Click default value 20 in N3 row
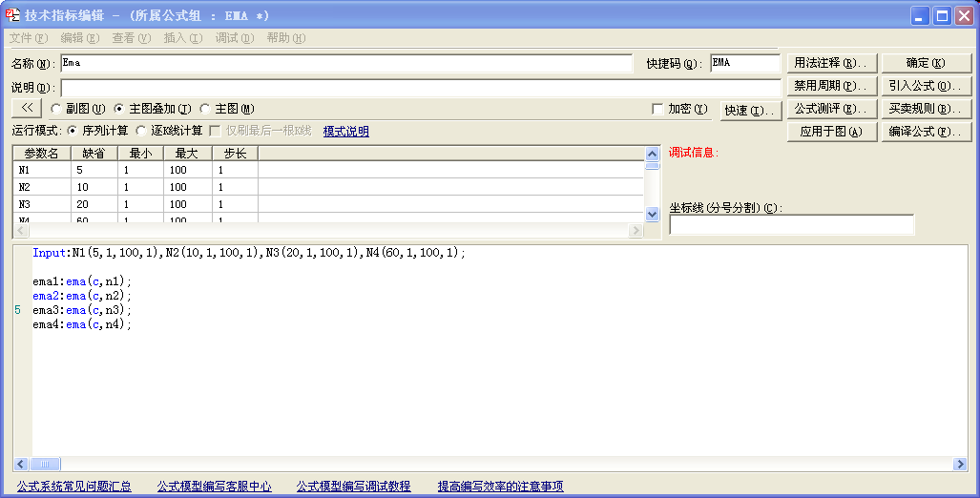The height and width of the screenshot is (498, 980). pyautogui.click(x=94, y=204)
